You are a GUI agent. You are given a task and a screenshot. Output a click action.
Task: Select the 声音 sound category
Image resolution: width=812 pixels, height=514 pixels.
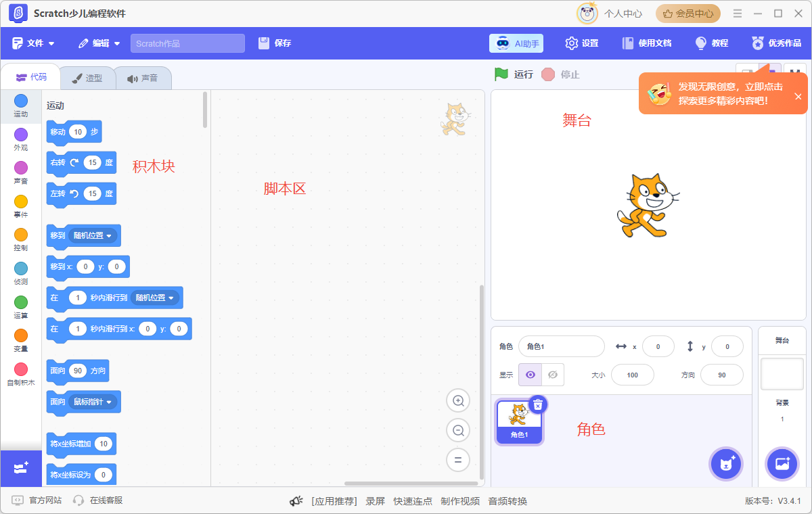[x=21, y=174]
